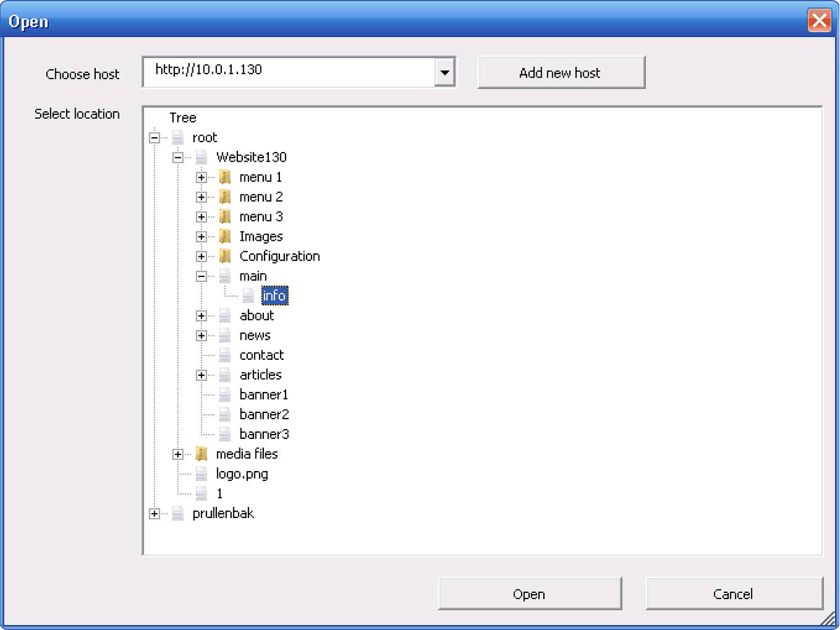Click the media files folder icon
840x630 pixels.
coord(202,454)
